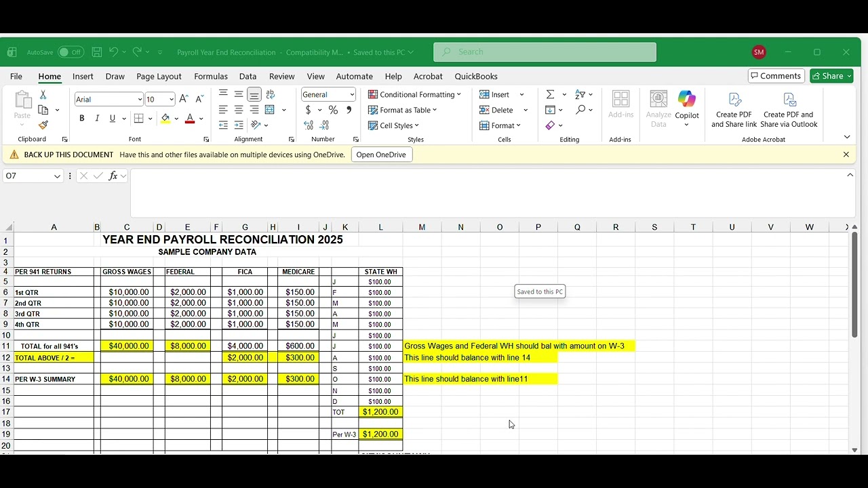The height and width of the screenshot is (488, 868).
Task: Click the Comments button
Action: click(x=776, y=76)
